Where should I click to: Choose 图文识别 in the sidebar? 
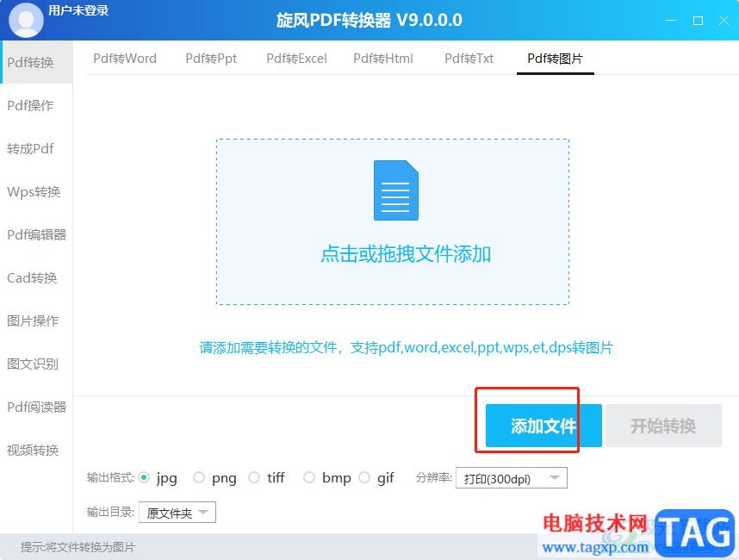(x=36, y=364)
